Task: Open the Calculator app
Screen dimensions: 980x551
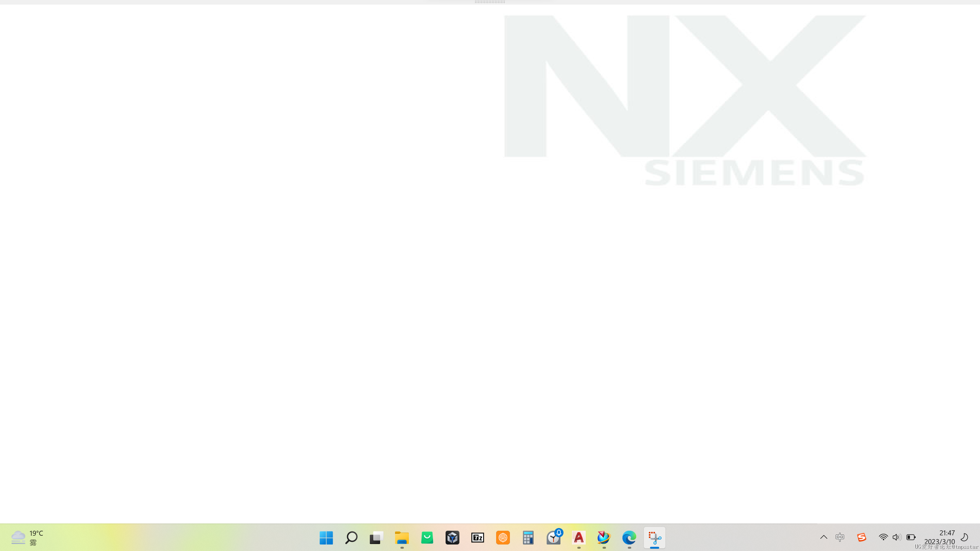Action: (528, 538)
